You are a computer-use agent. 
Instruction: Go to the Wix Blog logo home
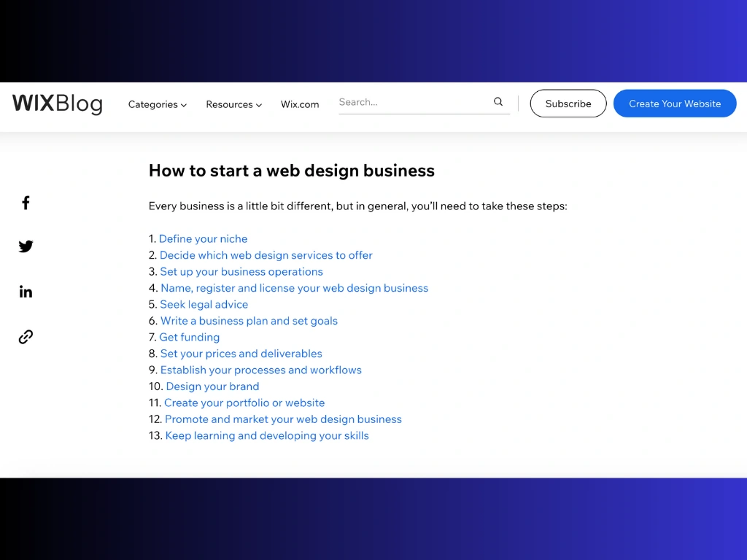coord(57,104)
